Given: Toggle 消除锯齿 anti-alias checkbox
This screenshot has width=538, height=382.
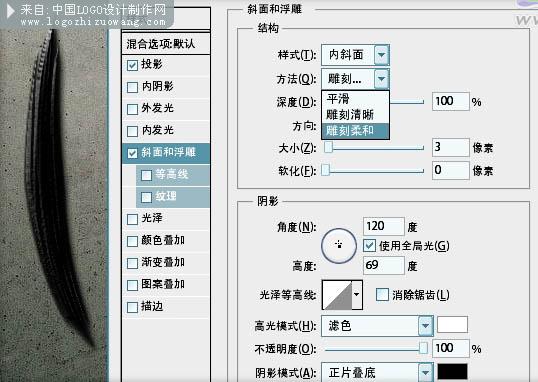Looking at the screenshot, I should (382, 295).
